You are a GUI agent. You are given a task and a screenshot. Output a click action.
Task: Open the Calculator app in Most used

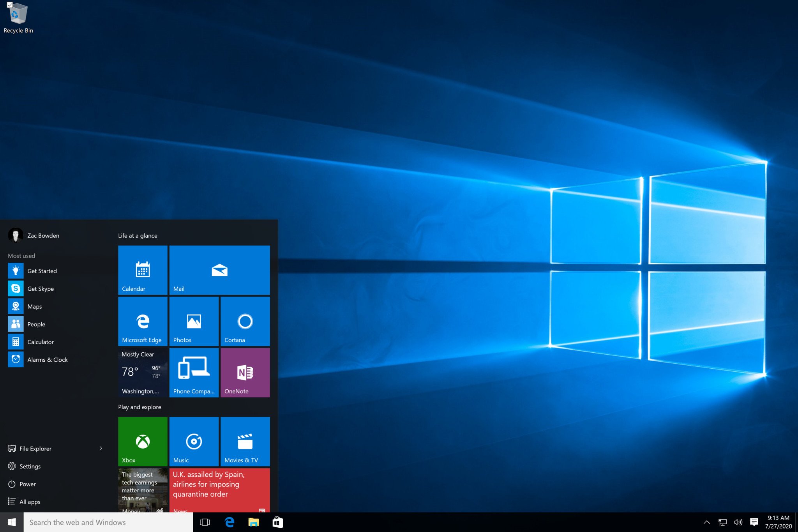click(x=40, y=342)
